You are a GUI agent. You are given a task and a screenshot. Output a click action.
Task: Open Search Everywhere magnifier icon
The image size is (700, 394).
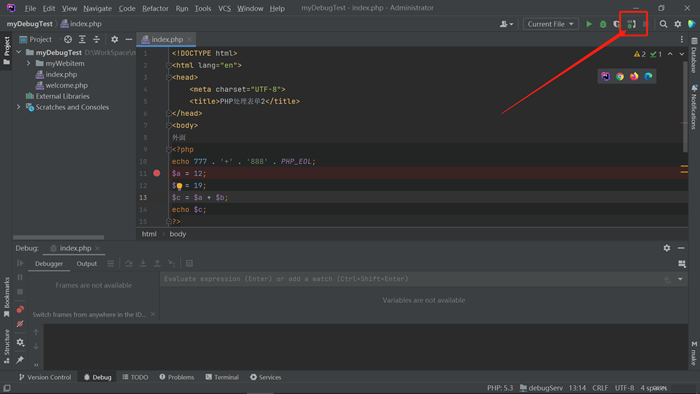tap(663, 24)
